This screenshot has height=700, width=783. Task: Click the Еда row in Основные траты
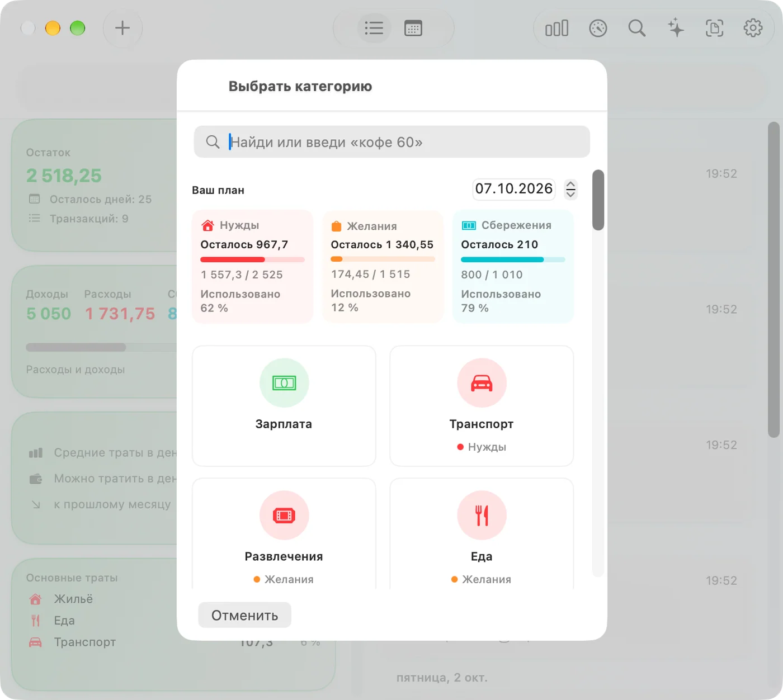click(x=51, y=621)
